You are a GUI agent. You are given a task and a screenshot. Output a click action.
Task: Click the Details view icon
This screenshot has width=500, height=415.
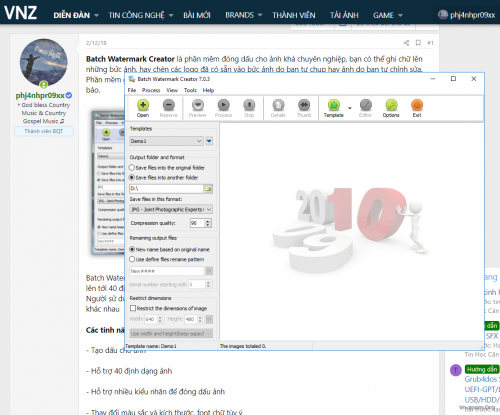(278, 108)
